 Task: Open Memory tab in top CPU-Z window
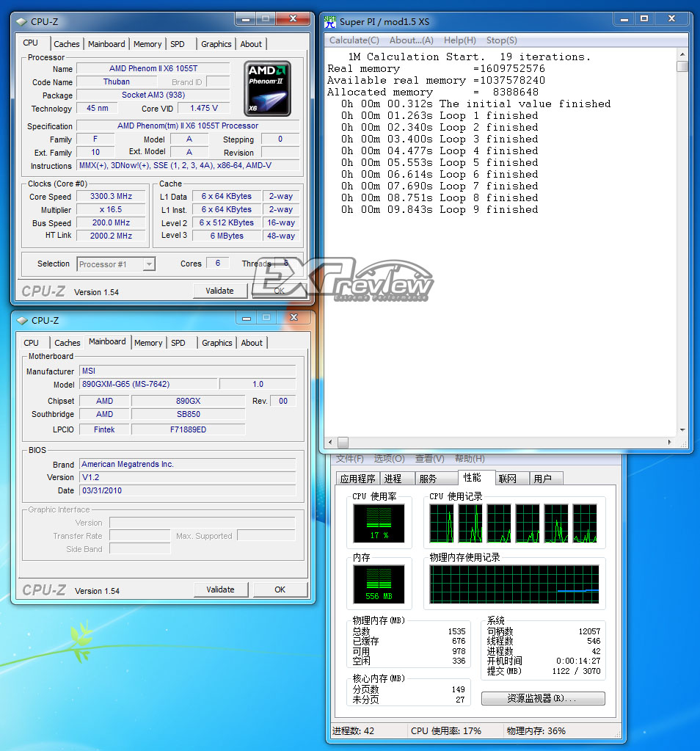pyautogui.click(x=147, y=44)
